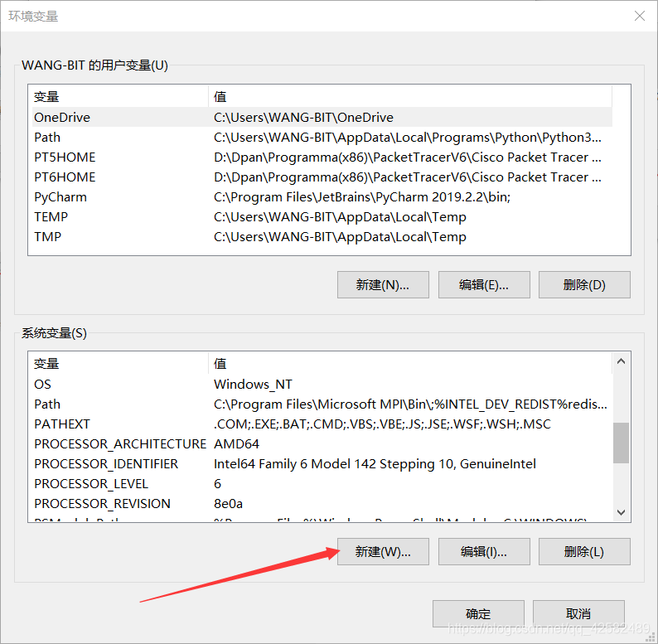The image size is (658, 644).
Task: Select the PT5HOME variable row
Action: [x=322, y=157]
